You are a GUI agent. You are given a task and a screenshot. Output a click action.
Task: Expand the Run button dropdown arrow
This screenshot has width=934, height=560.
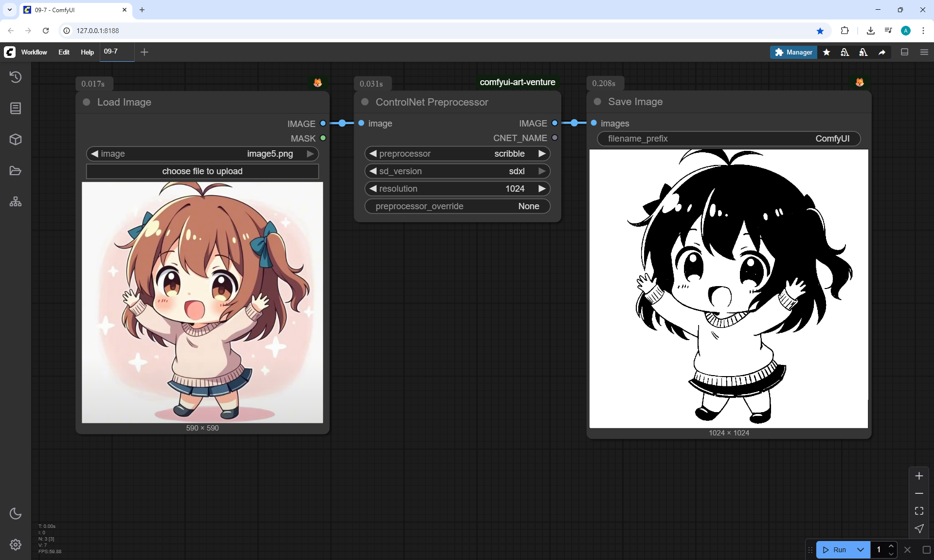tap(860, 550)
